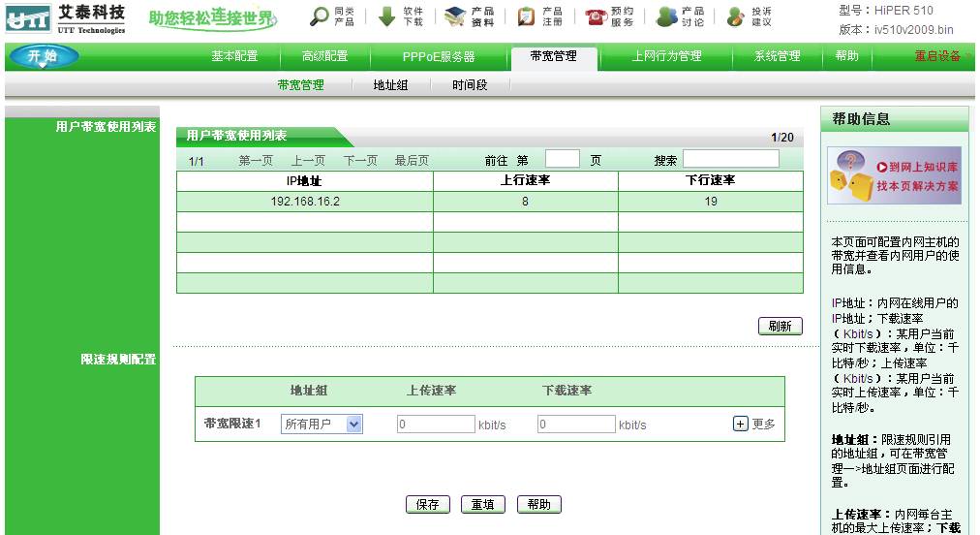Open the 产品资料 graduation cap icon
Viewport: 980px width, 535px height.
point(456,16)
